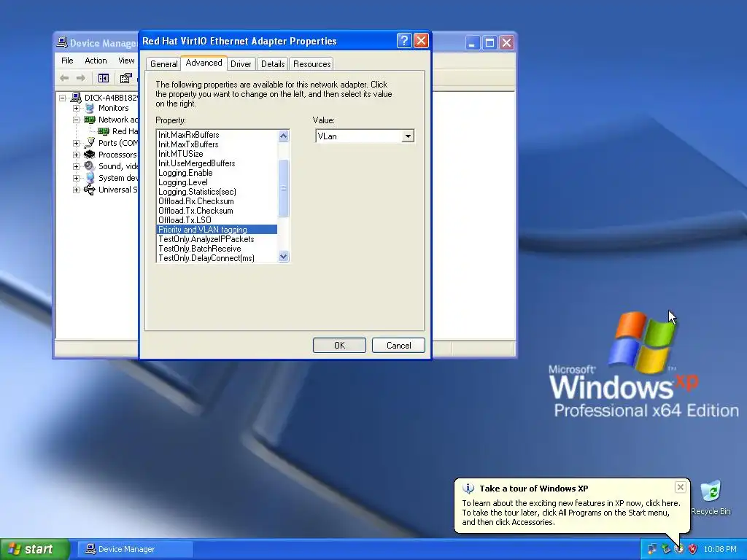Select the Advanced tab
The image size is (747, 560).
pos(204,63)
